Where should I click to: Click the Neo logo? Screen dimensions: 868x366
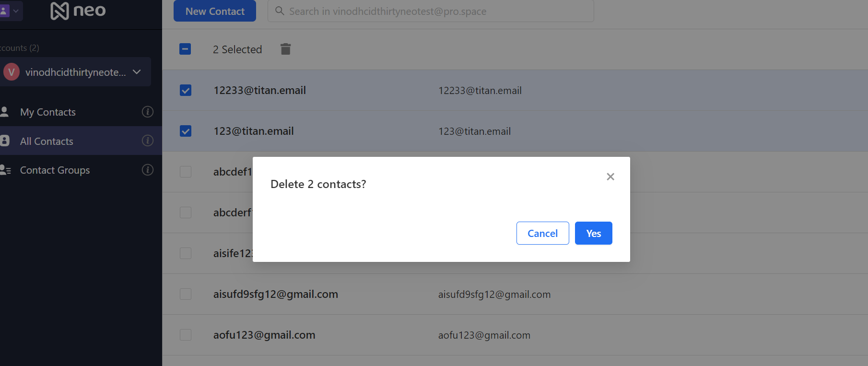click(78, 11)
